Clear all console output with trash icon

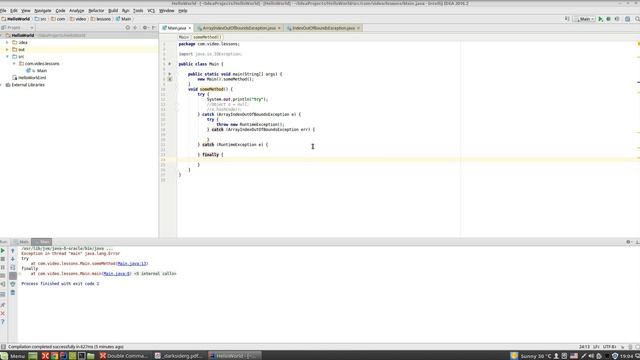pos(13,293)
